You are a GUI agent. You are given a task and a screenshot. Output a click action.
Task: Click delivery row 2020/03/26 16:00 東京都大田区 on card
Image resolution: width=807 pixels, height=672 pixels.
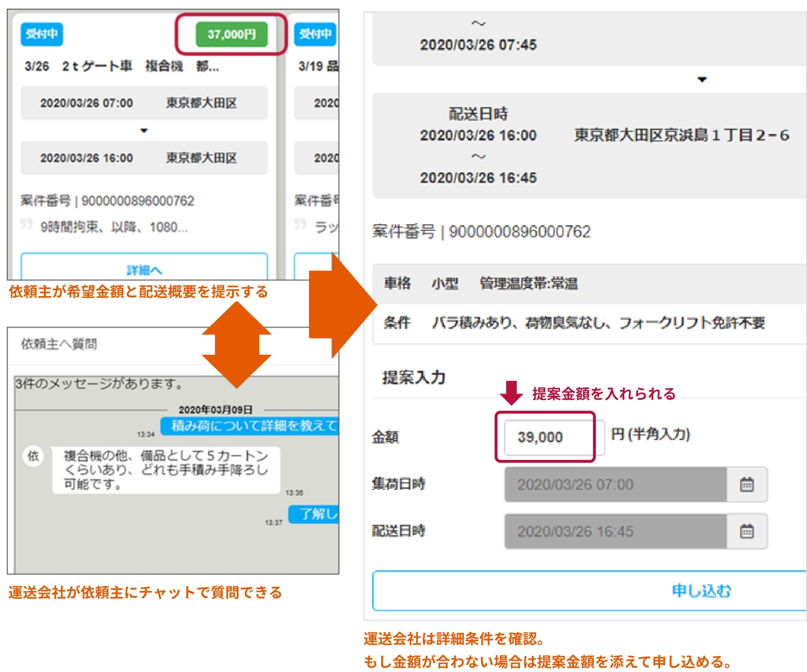[144, 158]
